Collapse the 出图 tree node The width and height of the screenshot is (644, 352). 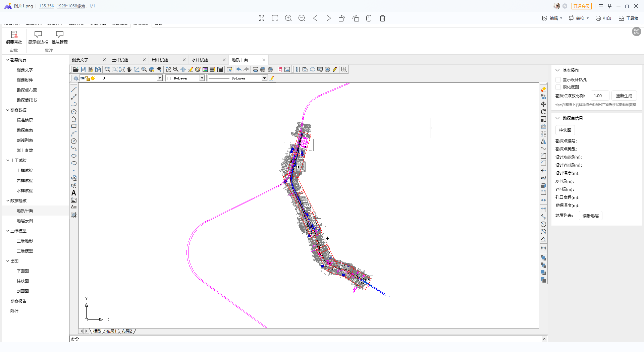coord(8,261)
